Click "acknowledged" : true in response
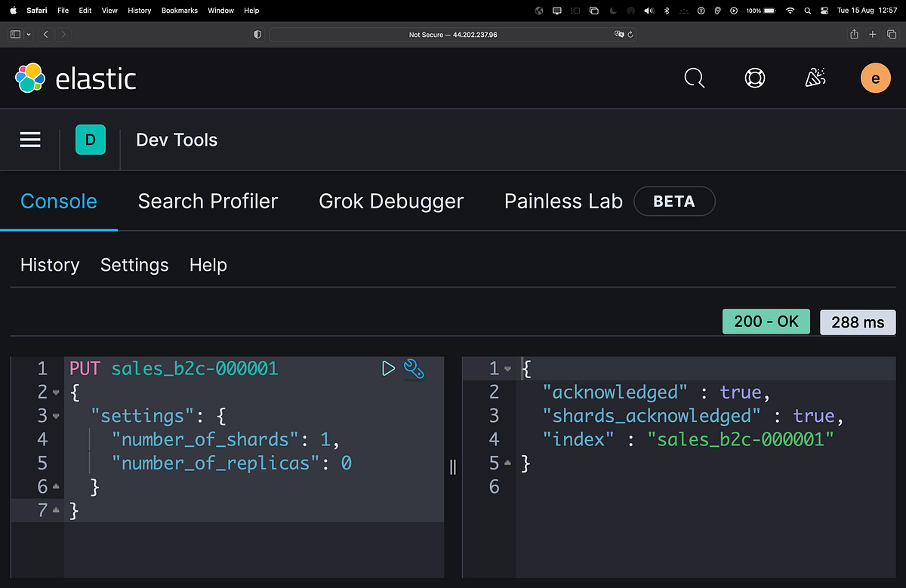 pyautogui.click(x=656, y=392)
